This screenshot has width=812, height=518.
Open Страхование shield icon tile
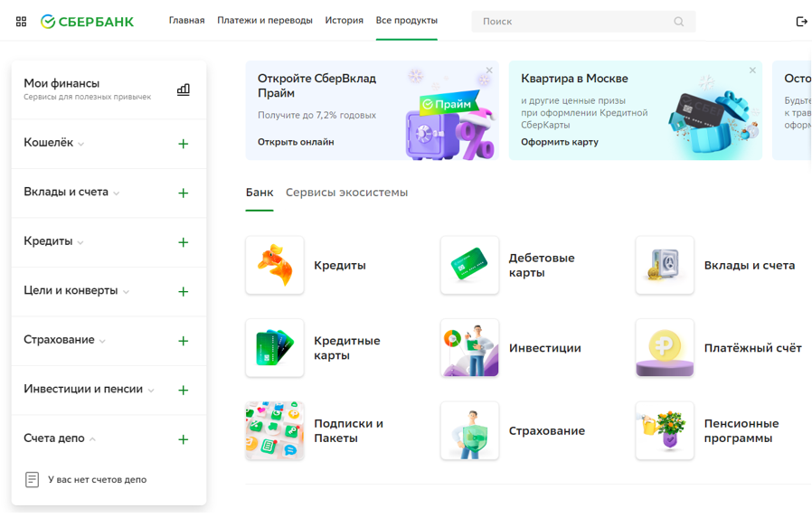(x=469, y=430)
